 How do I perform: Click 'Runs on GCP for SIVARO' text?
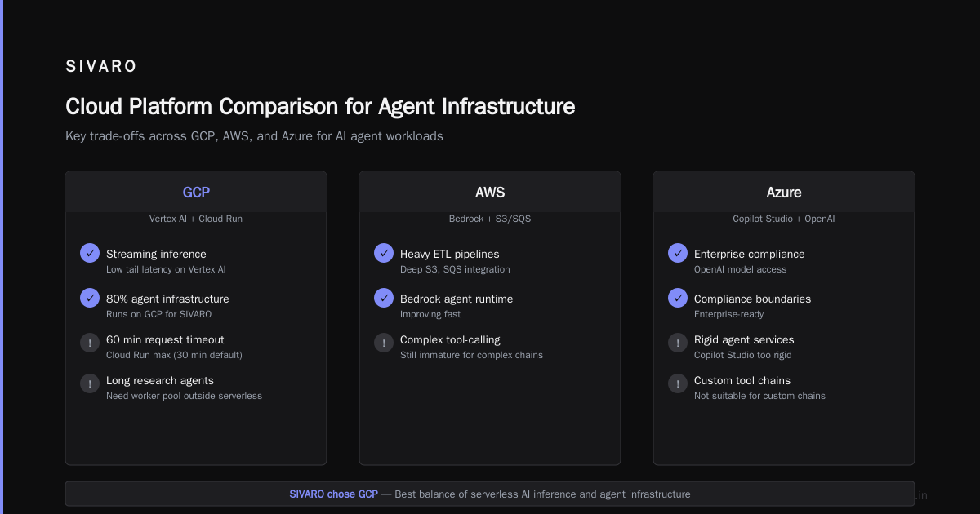158,314
